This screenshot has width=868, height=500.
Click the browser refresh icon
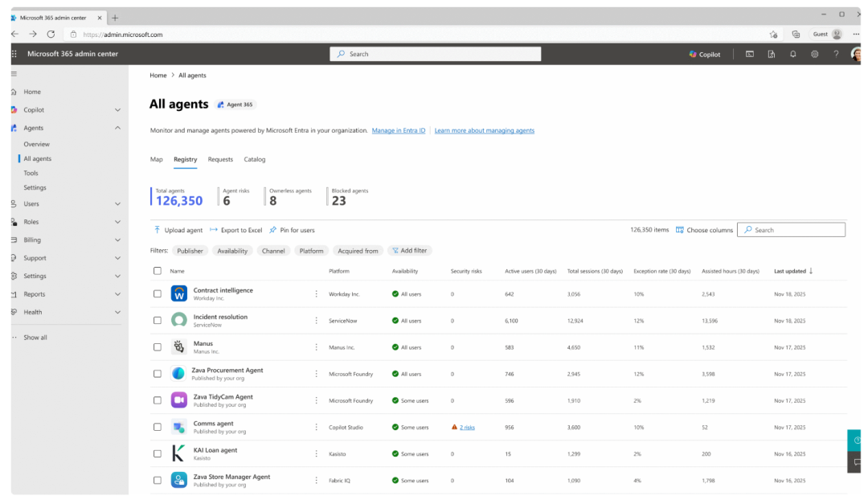point(51,35)
